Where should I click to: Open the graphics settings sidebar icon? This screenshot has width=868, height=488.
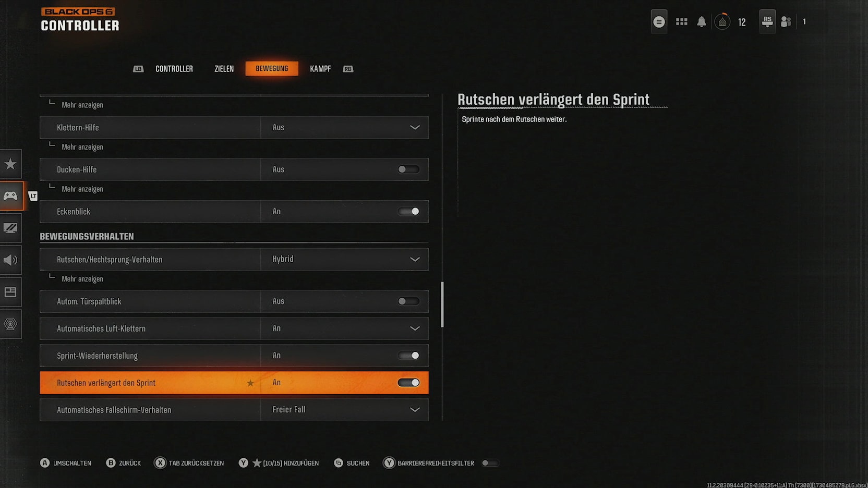tap(10, 228)
